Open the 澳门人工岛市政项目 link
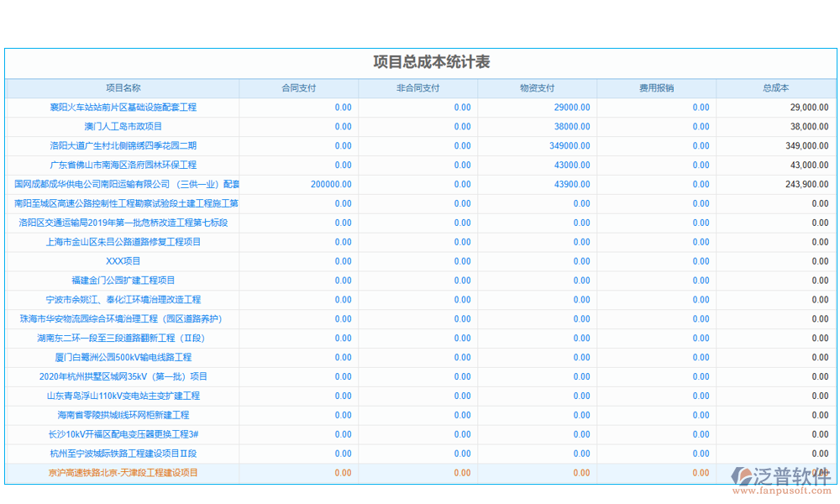840x504 pixels. [123, 127]
